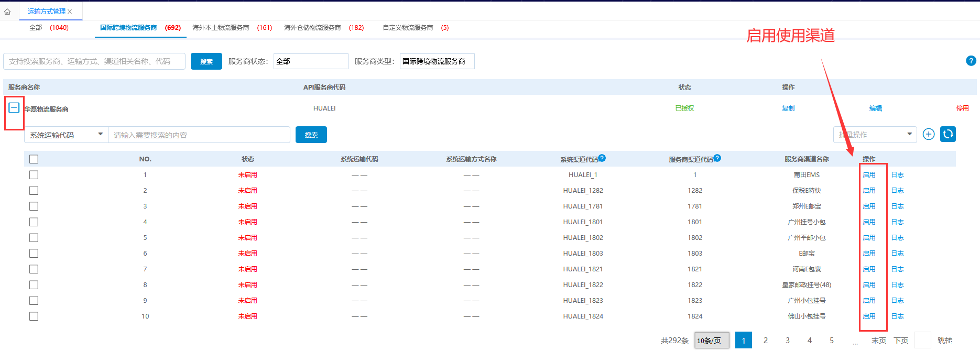Screen dimensions: 980x351
Task: Click the blue refresh icon button
Action: click(x=948, y=135)
